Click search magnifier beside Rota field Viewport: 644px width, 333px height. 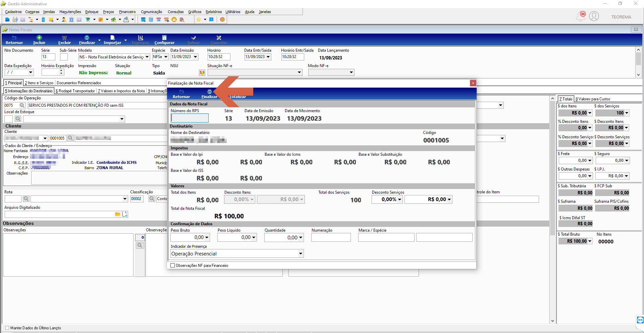(26, 199)
